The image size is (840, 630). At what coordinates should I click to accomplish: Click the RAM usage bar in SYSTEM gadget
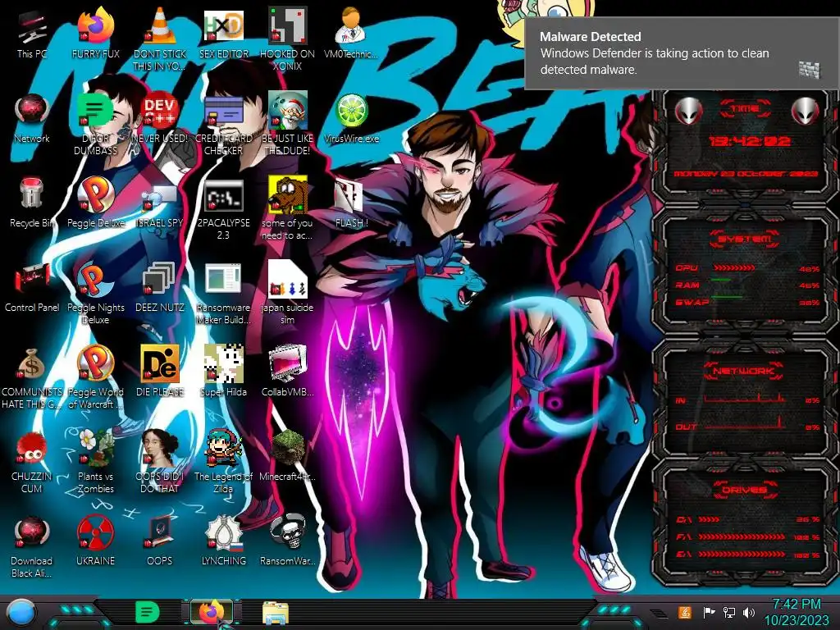[x=722, y=281]
